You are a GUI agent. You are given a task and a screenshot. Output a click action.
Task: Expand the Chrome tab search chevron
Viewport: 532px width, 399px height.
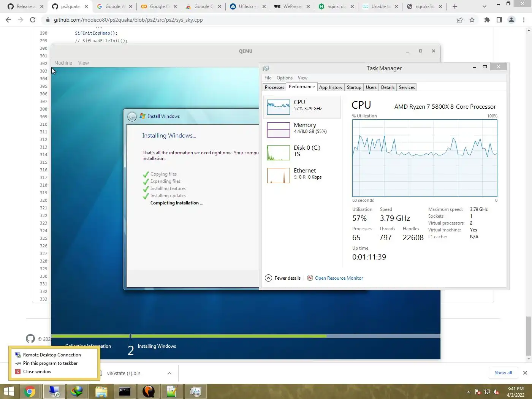(484, 6)
